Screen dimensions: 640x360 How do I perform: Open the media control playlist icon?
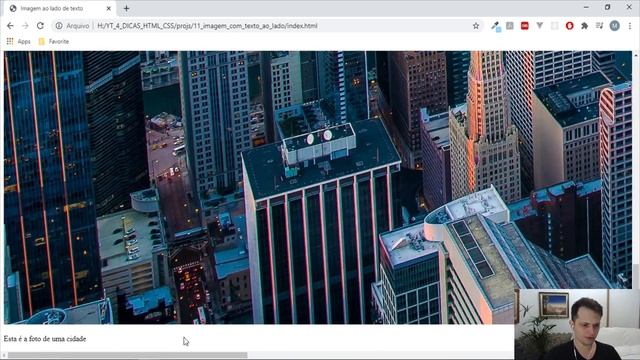click(599, 26)
